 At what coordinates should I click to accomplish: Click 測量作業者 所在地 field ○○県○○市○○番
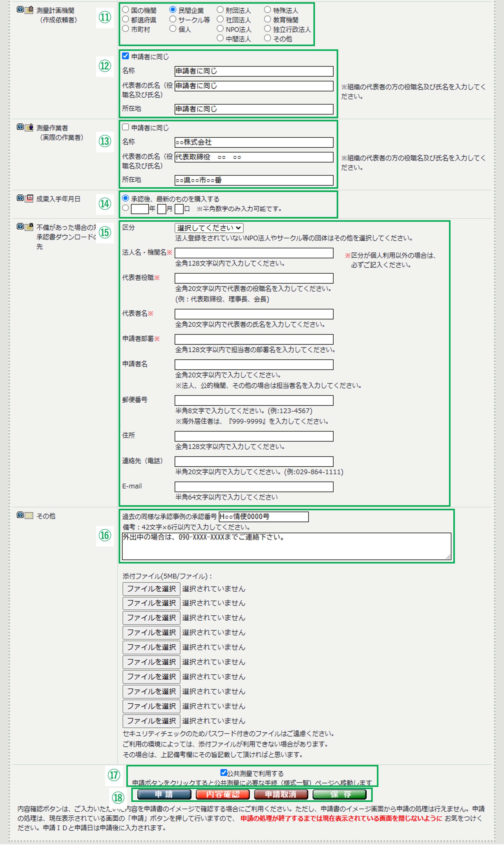[254, 180]
